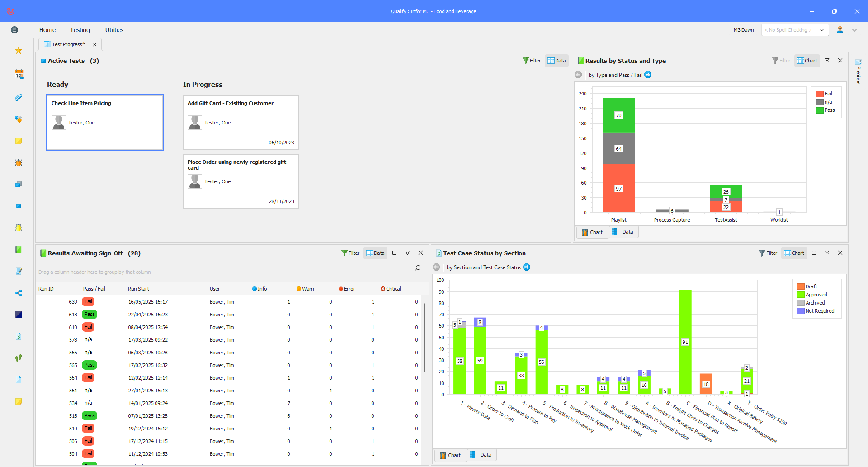Pin the Results by Status and Type panel

point(827,61)
